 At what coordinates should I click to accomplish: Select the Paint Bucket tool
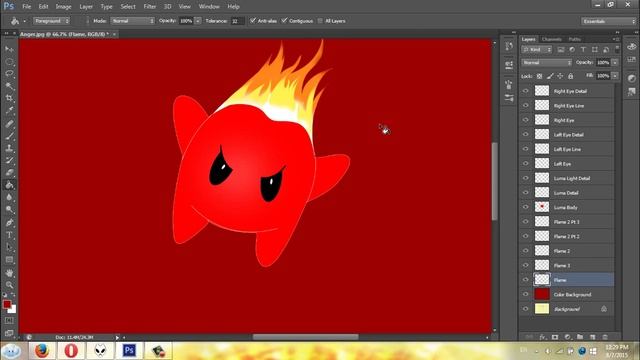point(9,185)
